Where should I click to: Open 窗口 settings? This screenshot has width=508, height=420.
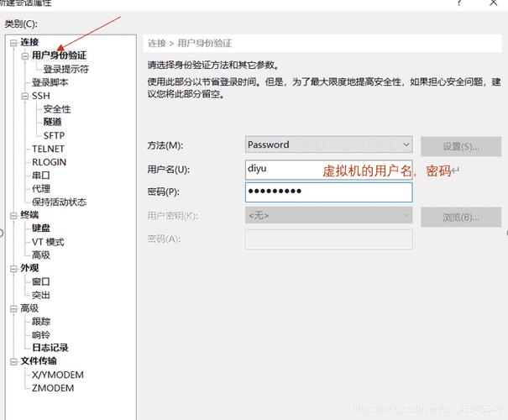[41, 281]
